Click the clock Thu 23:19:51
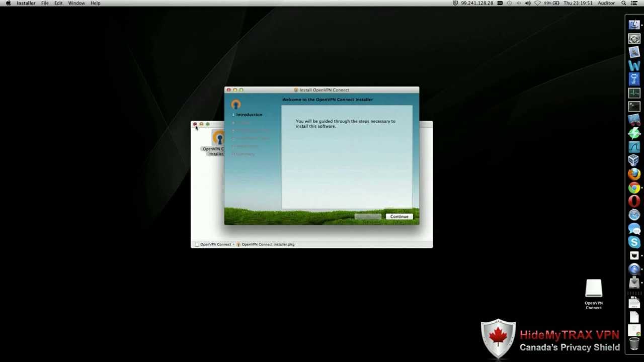 click(x=578, y=3)
